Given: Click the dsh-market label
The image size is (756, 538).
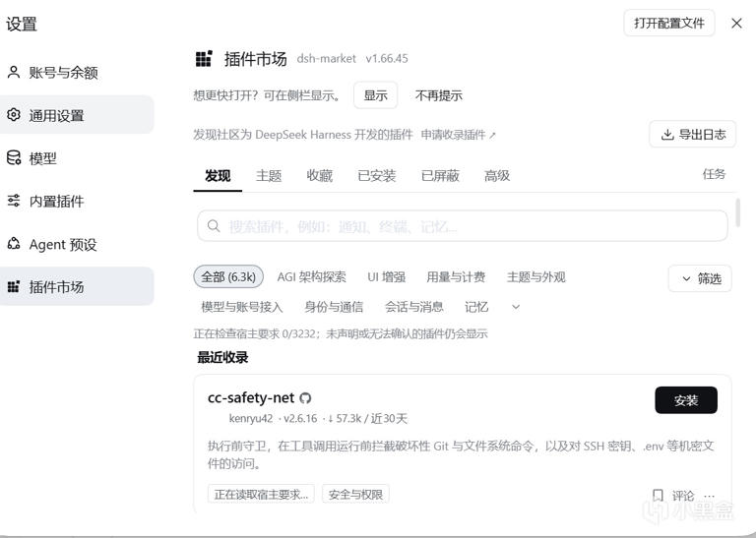Looking at the screenshot, I should point(327,59).
